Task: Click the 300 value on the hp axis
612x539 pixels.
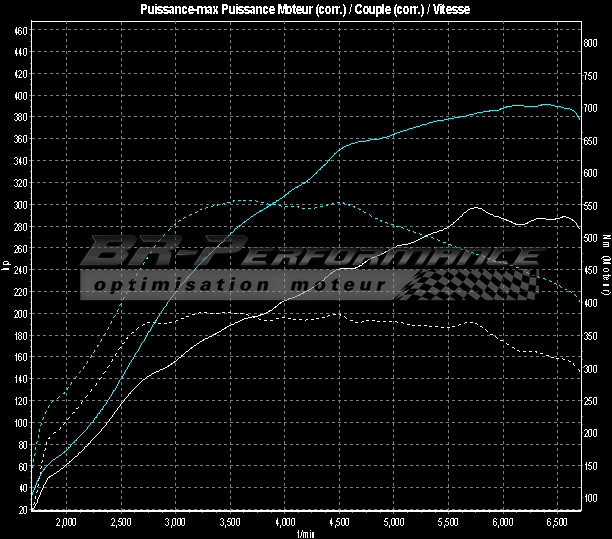Action: point(21,205)
